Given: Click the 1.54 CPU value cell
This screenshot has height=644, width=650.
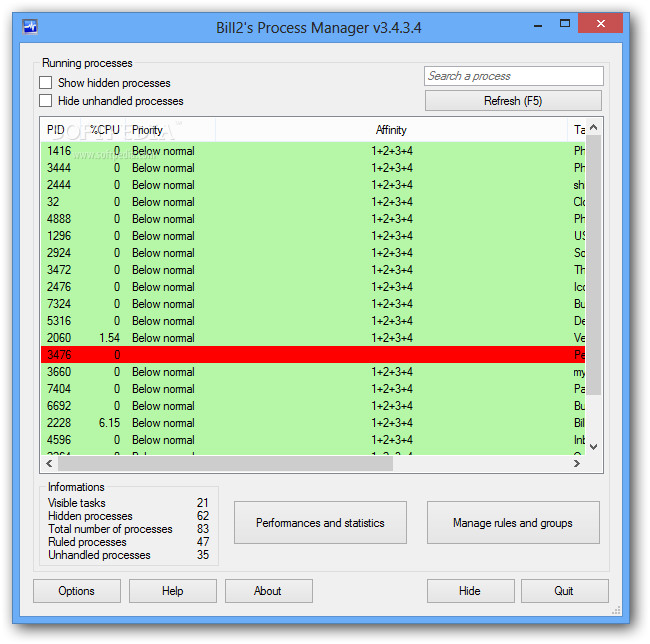Looking at the screenshot, I should pyautogui.click(x=109, y=338).
